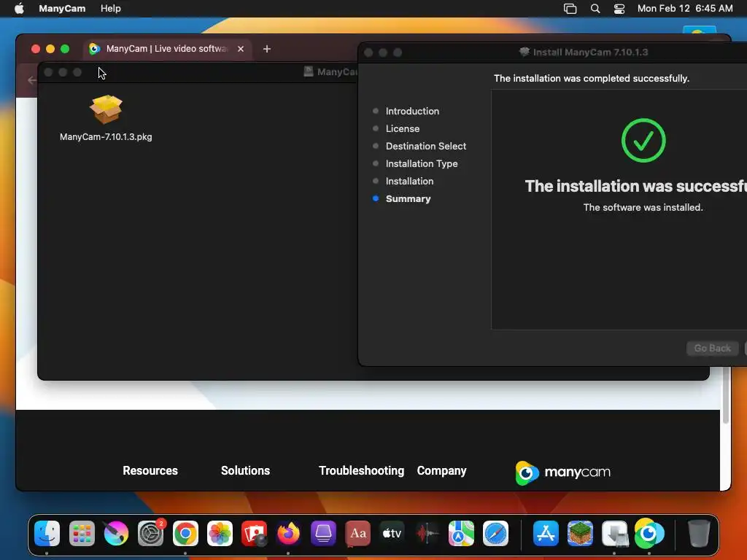Open Apple Configurator from the dock
747x560 pixels.
[x=323, y=533]
